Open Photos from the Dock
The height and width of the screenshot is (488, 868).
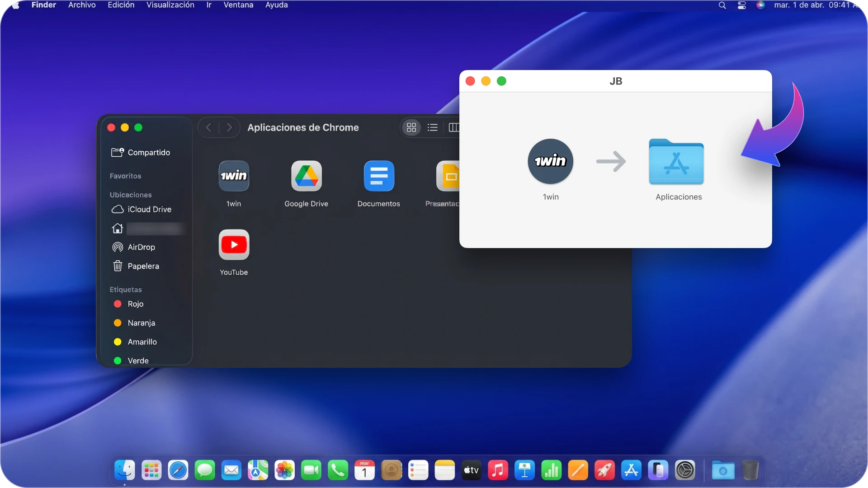285,470
